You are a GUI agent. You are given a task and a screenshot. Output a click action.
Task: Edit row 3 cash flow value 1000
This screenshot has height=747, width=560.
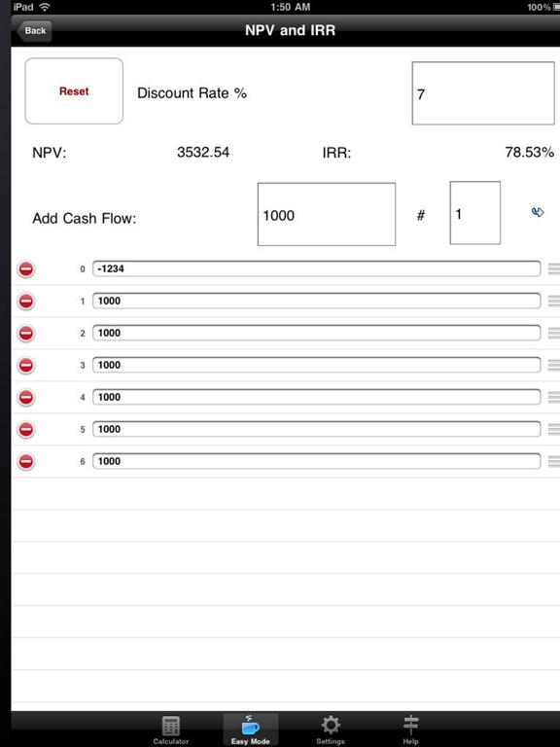click(317, 365)
